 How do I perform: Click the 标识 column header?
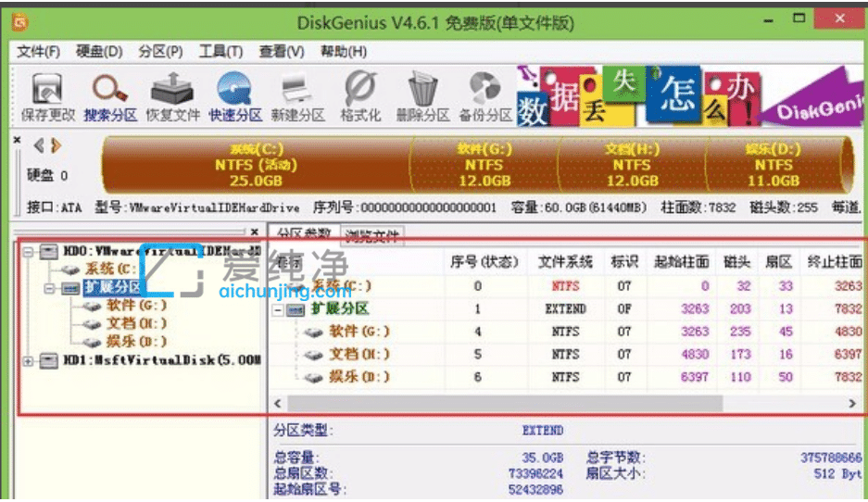624,262
